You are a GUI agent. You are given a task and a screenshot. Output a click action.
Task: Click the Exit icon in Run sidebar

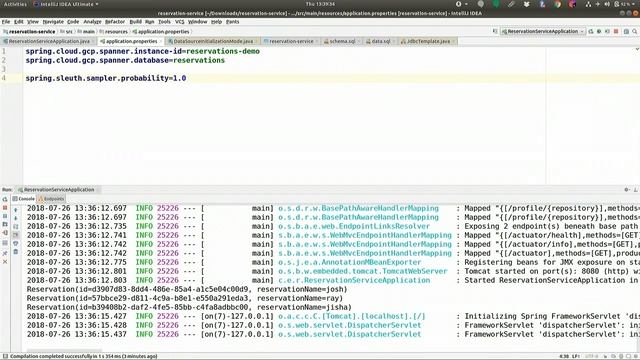tap(5, 233)
